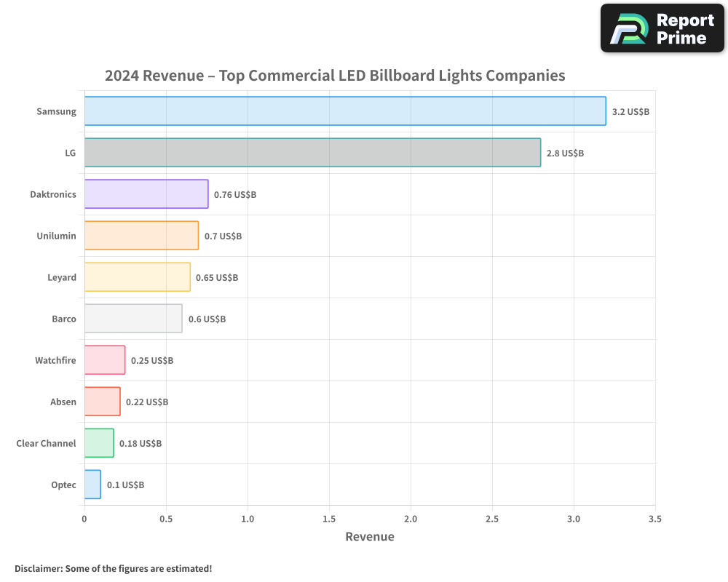Click the Optec revenue bar
Screen dimensions: 728x582
click(92, 485)
